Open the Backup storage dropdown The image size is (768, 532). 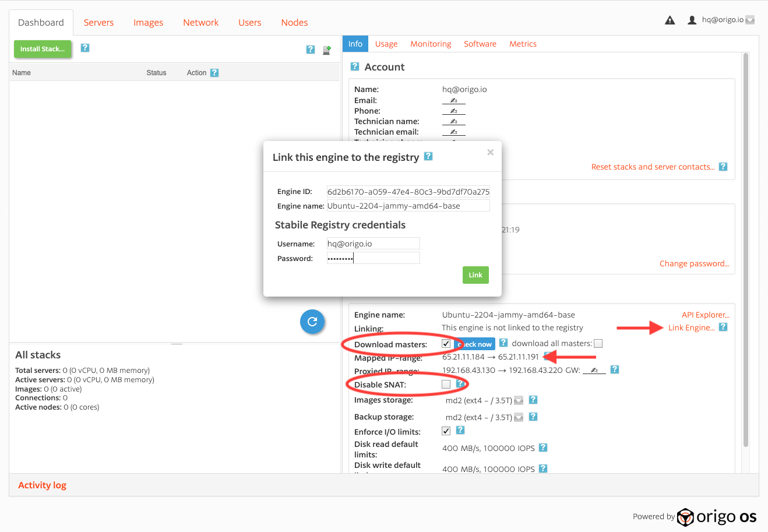tap(519, 417)
